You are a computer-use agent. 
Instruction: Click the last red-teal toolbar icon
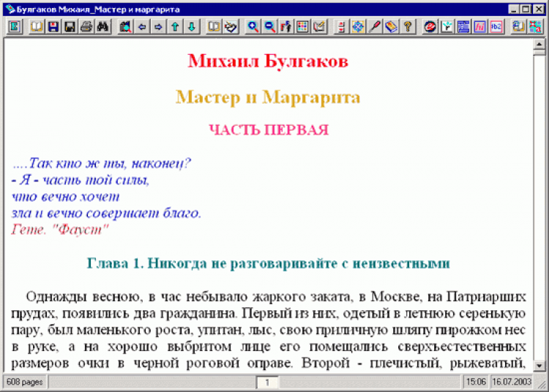pos(535,26)
